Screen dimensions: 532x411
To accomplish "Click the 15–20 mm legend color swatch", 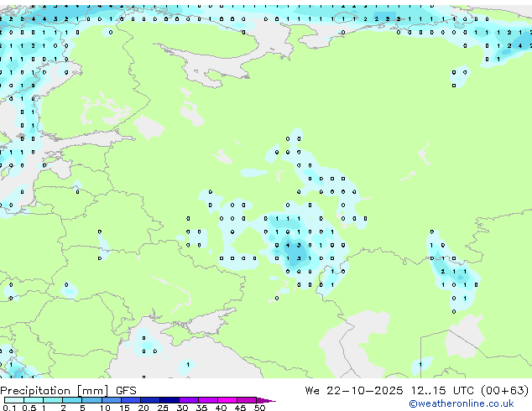I will coord(130,400).
